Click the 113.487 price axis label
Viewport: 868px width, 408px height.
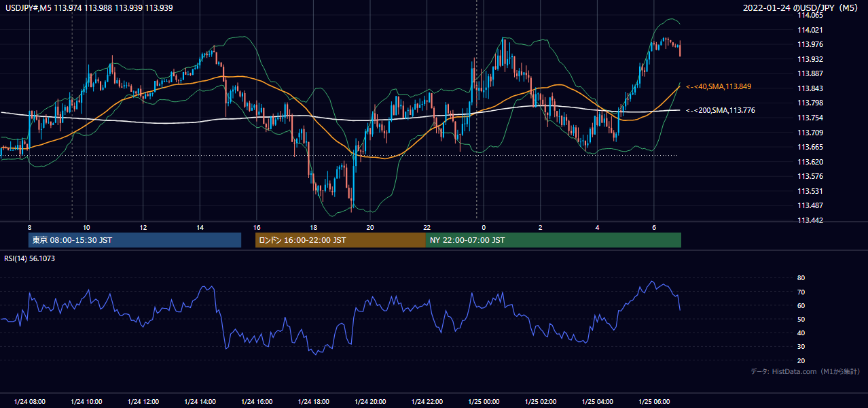(x=810, y=205)
